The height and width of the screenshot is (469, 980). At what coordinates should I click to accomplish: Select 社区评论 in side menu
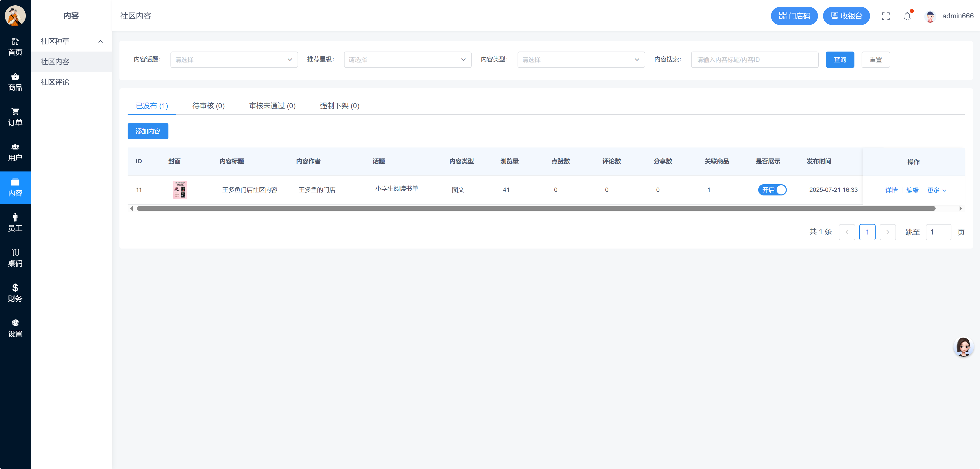pos(55,82)
